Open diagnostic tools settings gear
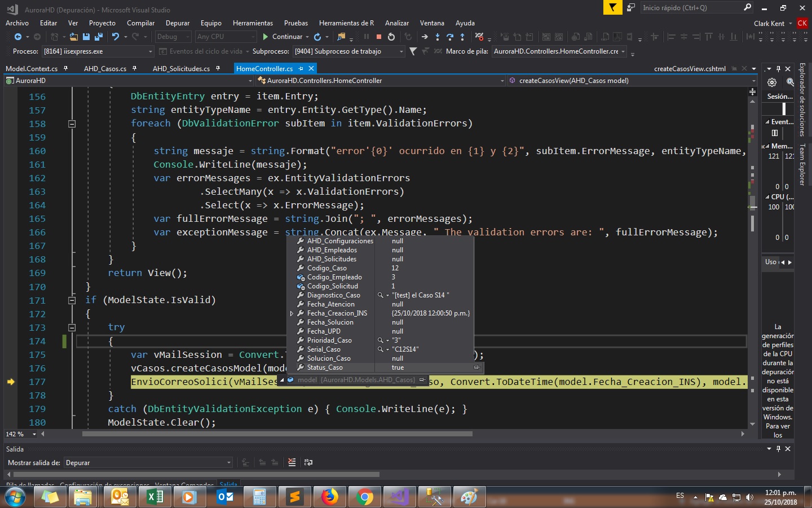Image resolution: width=812 pixels, height=508 pixels. click(x=772, y=82)
